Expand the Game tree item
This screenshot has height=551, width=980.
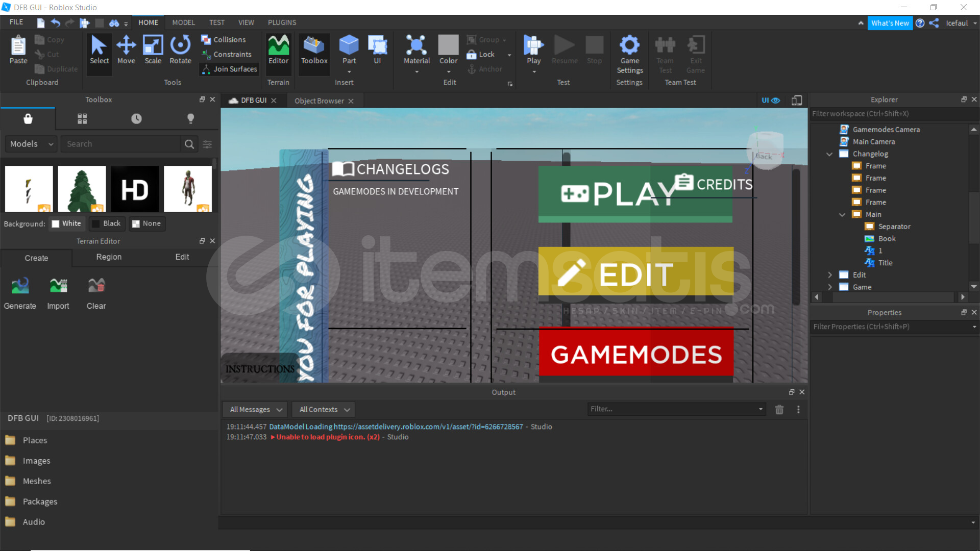point(829,287)
